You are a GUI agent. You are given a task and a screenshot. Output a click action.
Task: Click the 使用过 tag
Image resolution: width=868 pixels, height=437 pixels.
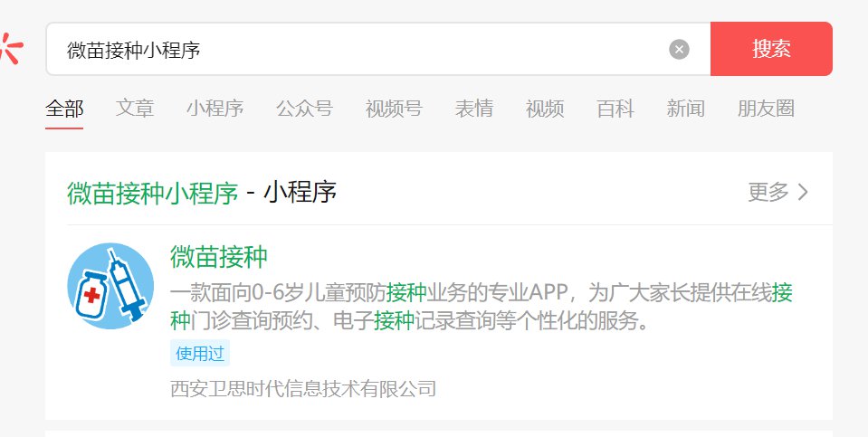(x=199, y=354)
